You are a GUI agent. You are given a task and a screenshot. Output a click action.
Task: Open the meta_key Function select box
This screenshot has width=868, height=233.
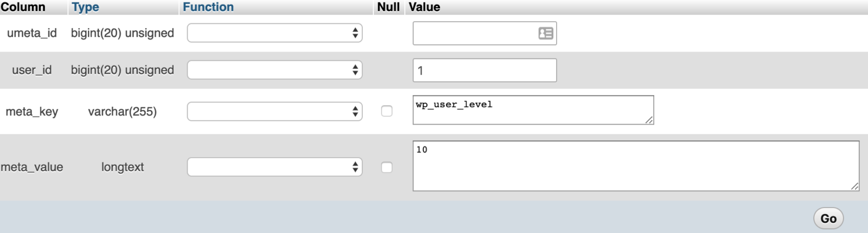275,112
